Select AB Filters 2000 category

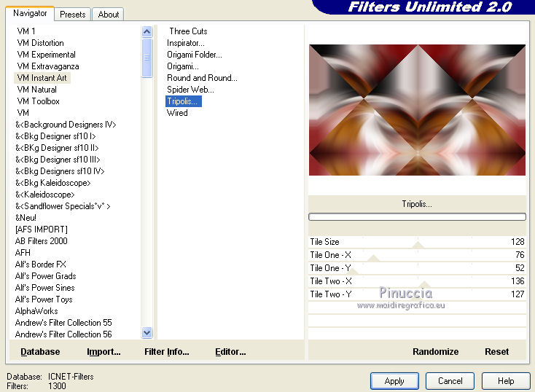pyautogui.click(x=42, y=241)
